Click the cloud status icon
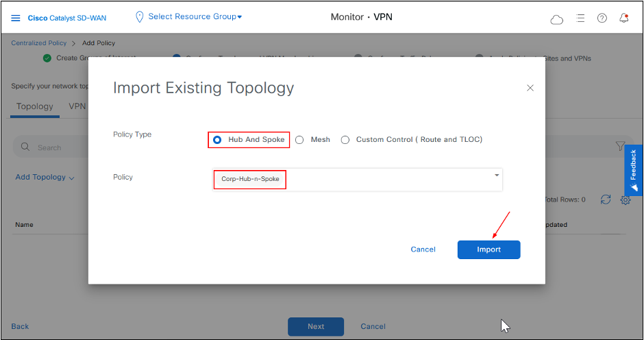Screen dimensions: 644x340 click(x=557, y=19)
